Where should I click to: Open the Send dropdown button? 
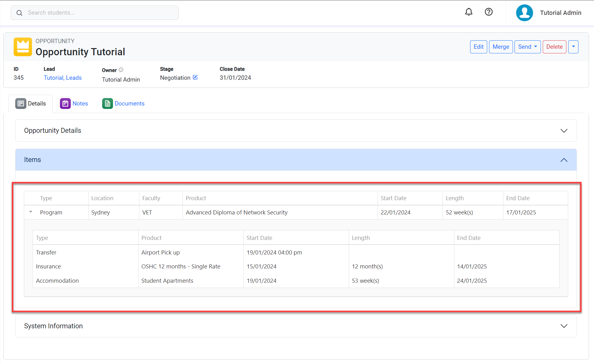tap(527, 47)
